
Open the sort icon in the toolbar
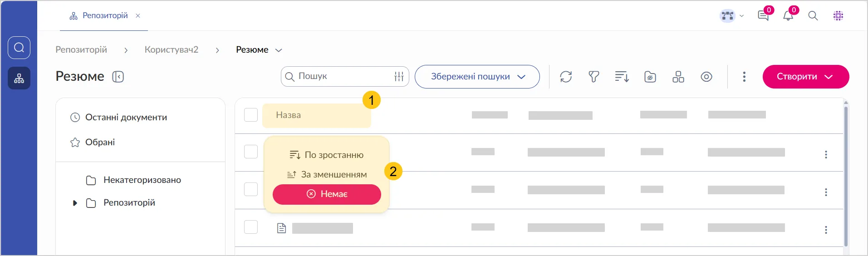pos(622,77)
